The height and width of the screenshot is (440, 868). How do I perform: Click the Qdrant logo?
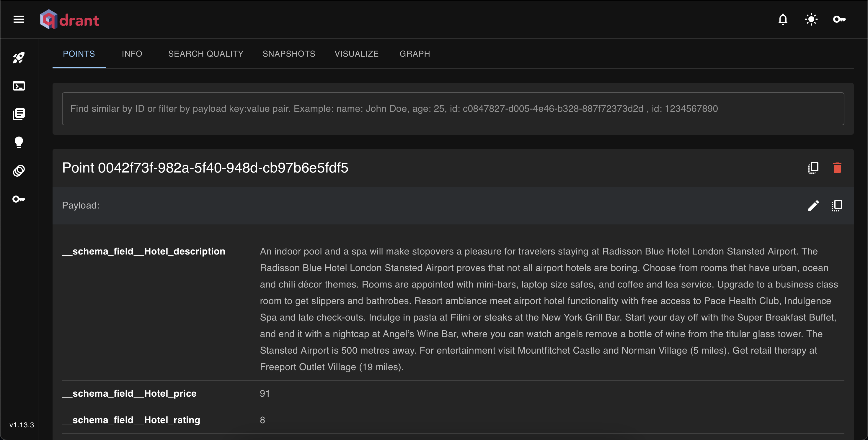tap(70, 19)
